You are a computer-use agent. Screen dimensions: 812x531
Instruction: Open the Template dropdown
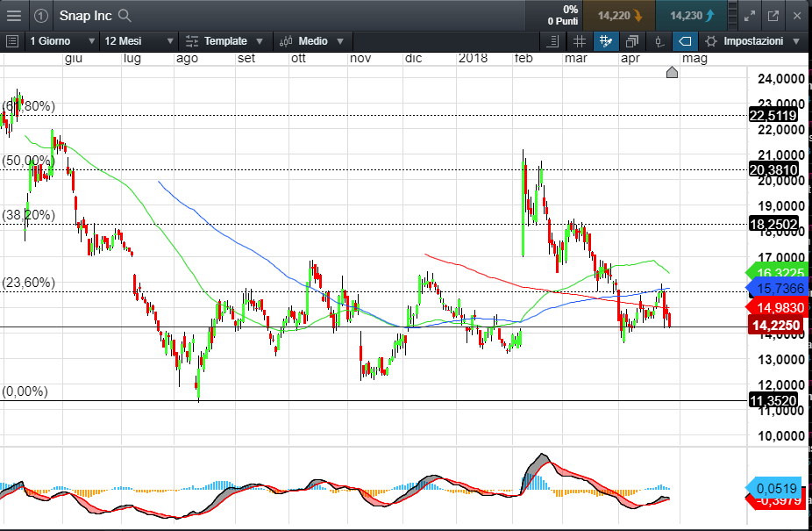(x=224, y=41)
